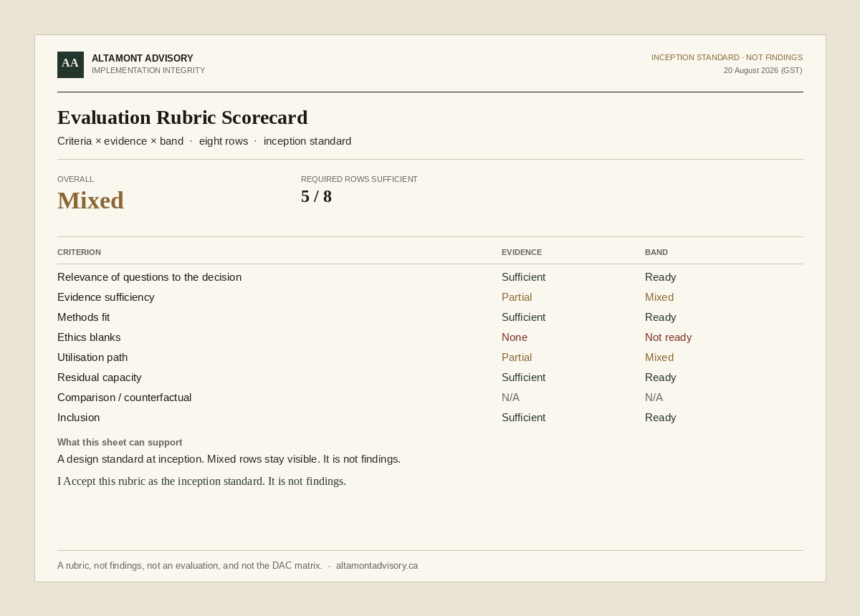Select the Methods fit criterion
This screenshot has height=616, width=860.
(x=84, y=317)
